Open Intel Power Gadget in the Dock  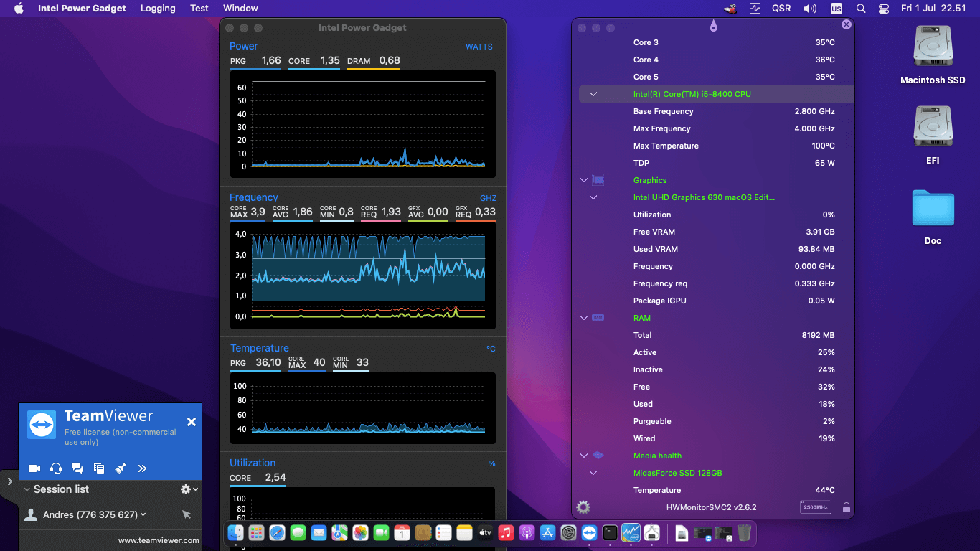631,532
